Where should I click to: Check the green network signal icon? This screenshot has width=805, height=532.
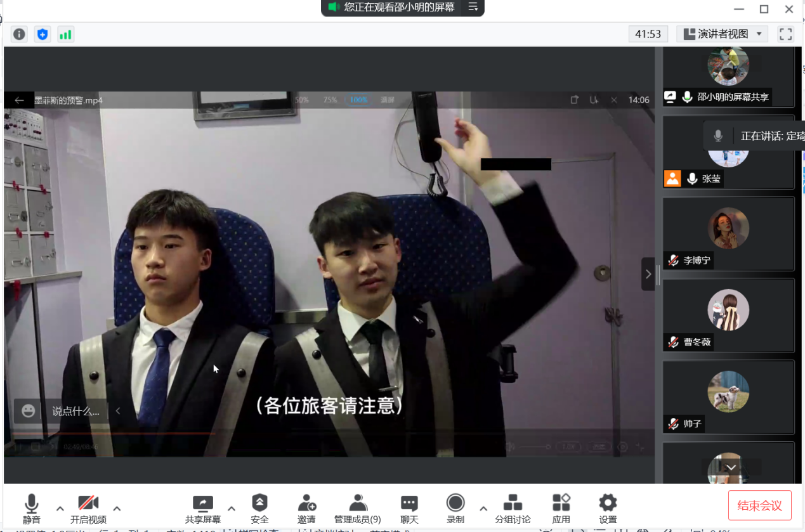65,34
